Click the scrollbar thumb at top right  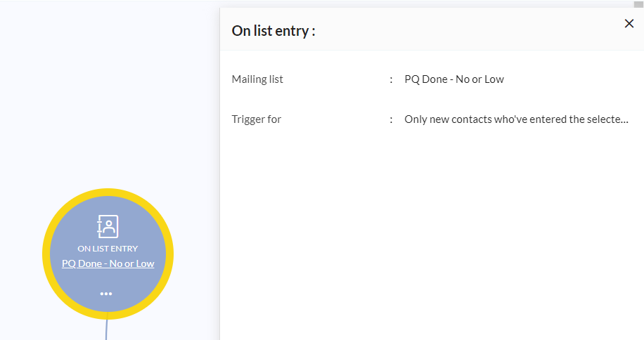click(638, 4)
